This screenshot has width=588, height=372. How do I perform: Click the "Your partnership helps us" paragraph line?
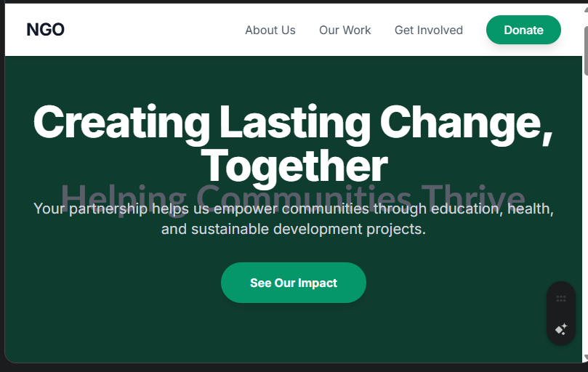(116, 209)
